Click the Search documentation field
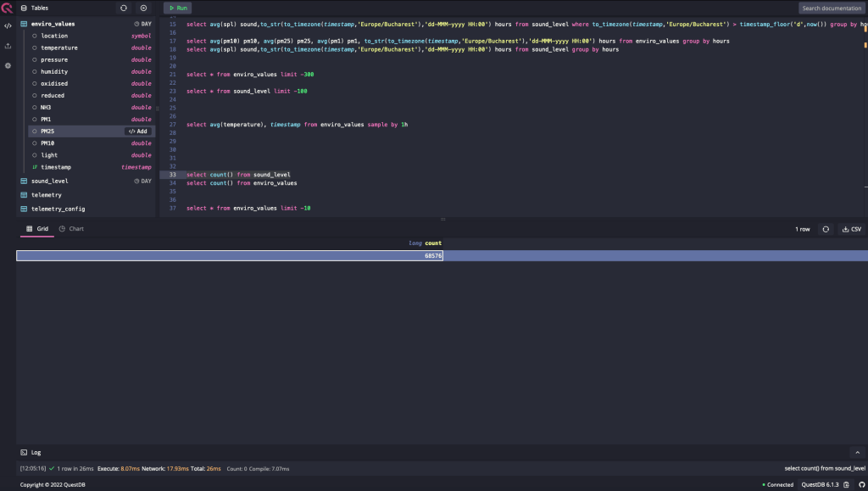868x491 pixels. [832, 8]
